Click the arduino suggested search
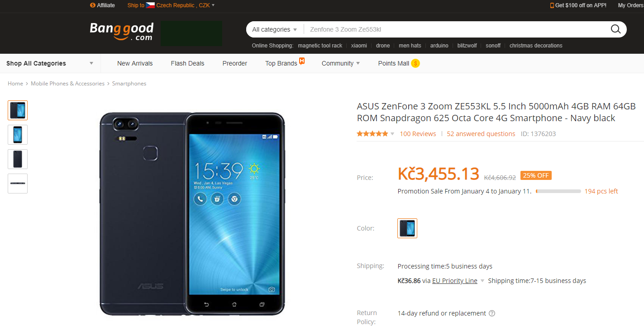This screenshot has width=644, height=330. tap(439, 46)
